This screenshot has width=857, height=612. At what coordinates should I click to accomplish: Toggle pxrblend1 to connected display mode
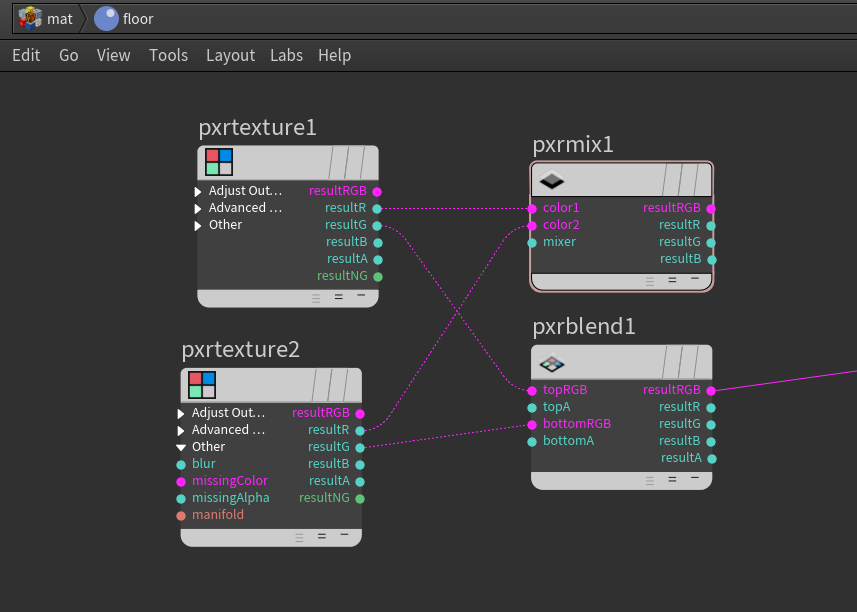(x=671, y=480)
